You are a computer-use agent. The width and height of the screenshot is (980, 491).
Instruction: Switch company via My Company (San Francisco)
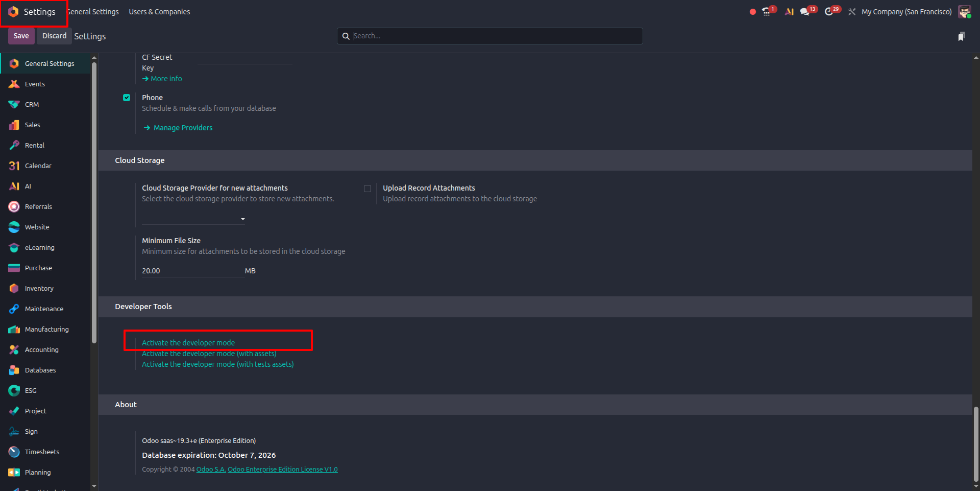906,12
